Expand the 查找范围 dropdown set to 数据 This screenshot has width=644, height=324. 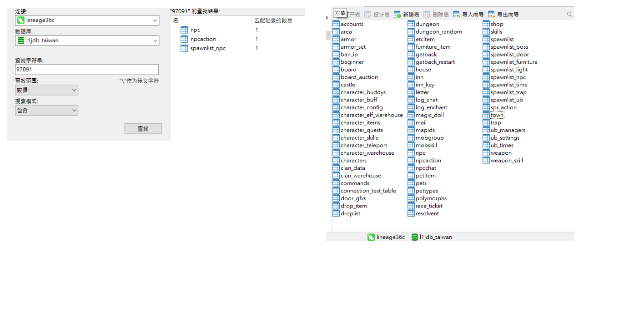46,90
